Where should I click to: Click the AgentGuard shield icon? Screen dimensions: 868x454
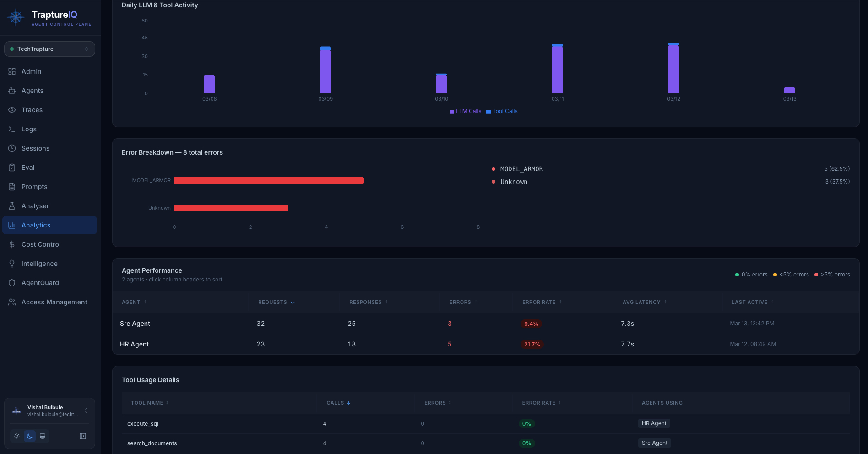pos(12,283)
